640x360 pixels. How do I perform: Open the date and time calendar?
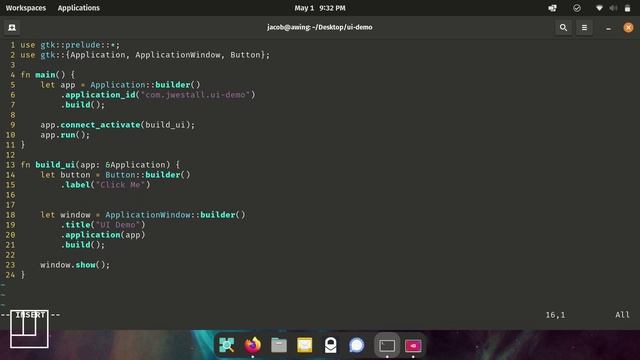320,8
